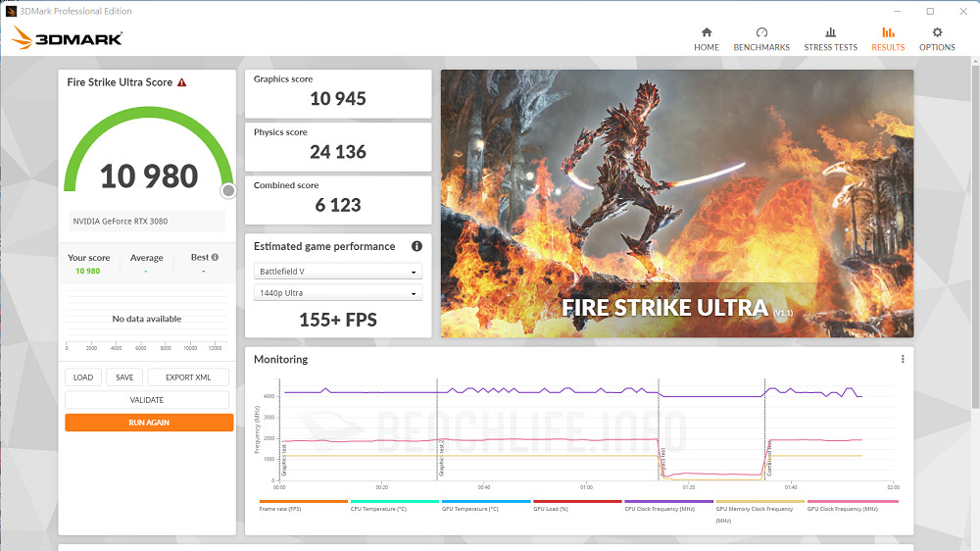Click the score gauge end knob
This screenshot has width=980, height=551.
228,191
